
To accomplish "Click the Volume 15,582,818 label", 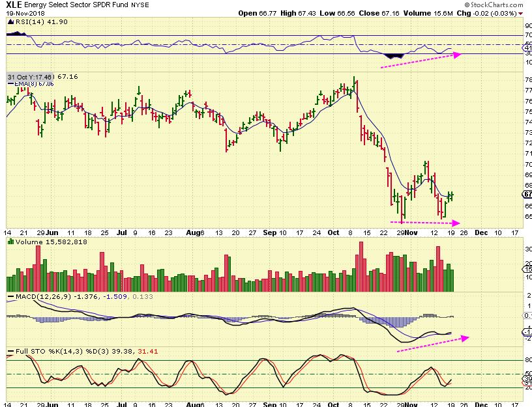I will pos(52,242).
